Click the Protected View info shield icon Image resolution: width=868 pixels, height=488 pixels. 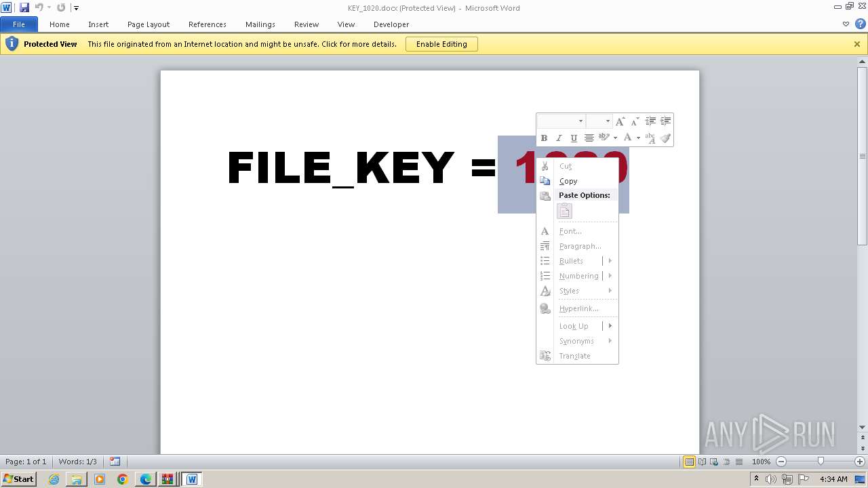(x=12, y=44)
